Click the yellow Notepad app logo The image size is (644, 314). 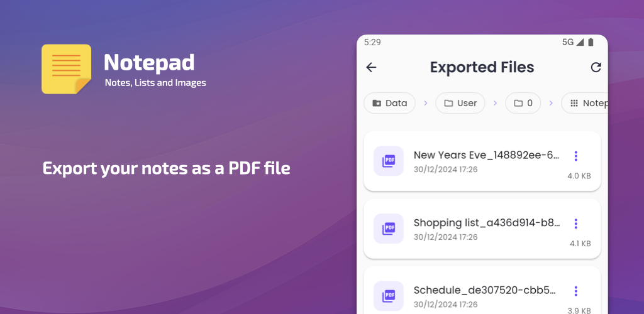point(66,69)
